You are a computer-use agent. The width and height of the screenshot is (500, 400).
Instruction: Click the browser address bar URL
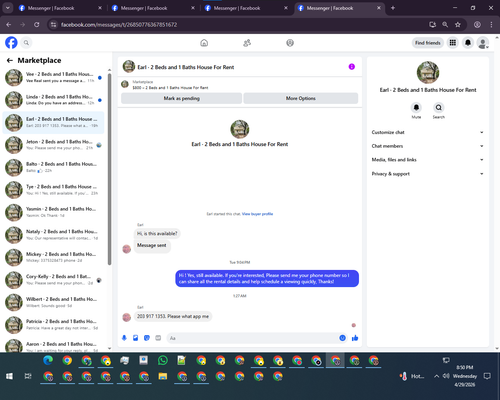click(x=119, y=25)
